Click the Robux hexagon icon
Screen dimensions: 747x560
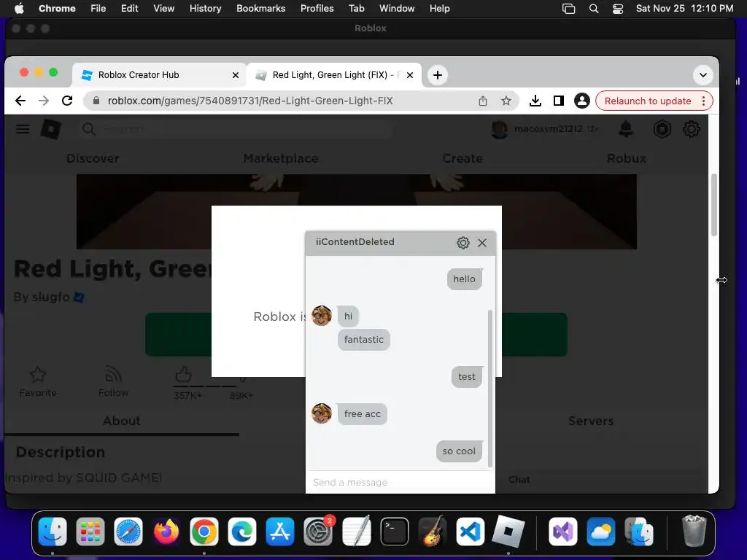662,129
